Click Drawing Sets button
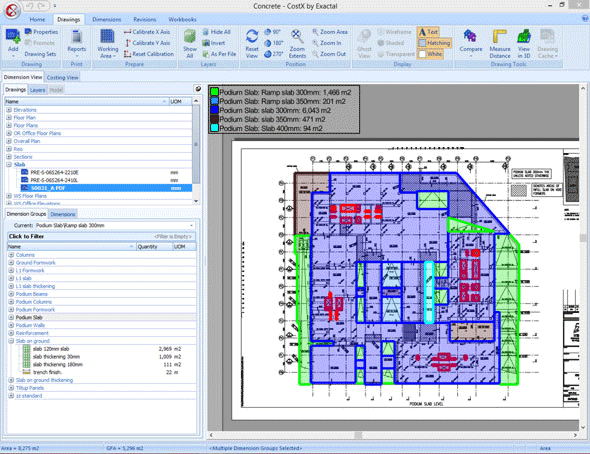Viewport: 590px width, 454px height. (40, 54)
